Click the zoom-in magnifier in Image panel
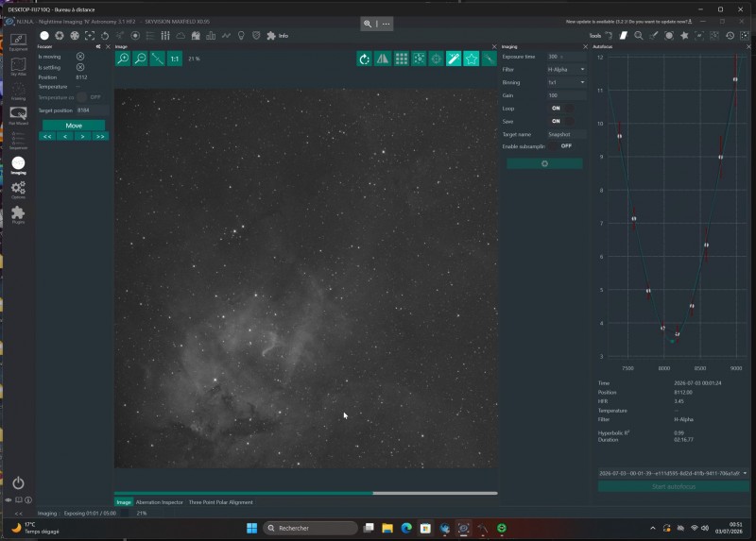The width and height of the screenshot is (756, 541). pos(123,59)
